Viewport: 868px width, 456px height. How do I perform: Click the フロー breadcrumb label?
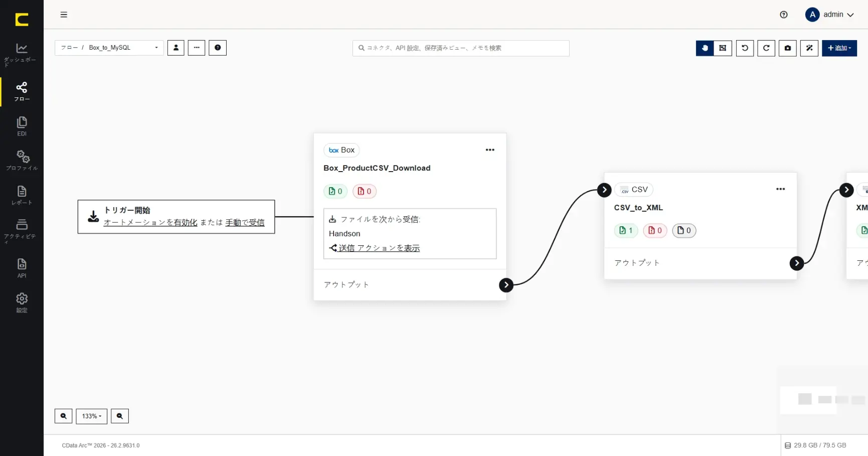pyautogui.click(x=69, y=48)
